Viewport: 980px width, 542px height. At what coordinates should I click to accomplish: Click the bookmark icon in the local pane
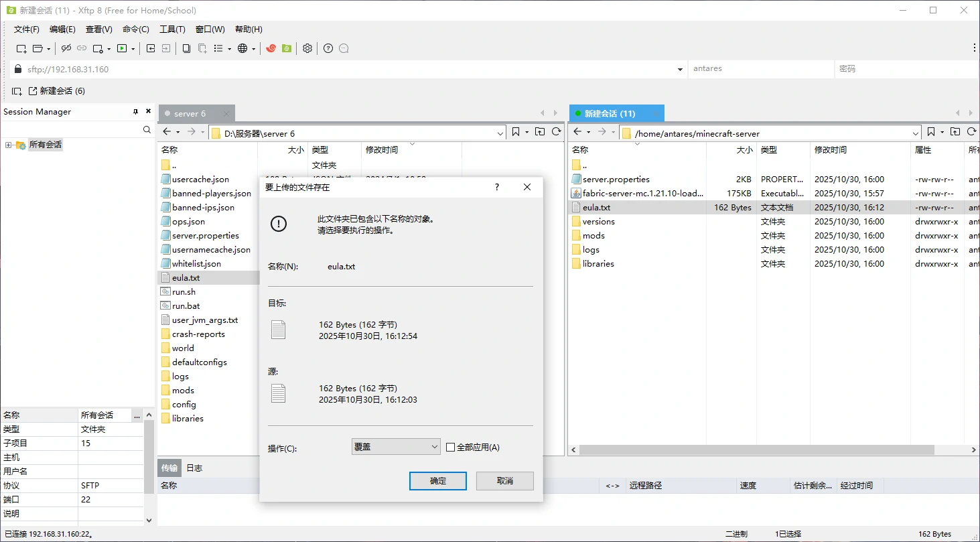[x=516, y=132]
